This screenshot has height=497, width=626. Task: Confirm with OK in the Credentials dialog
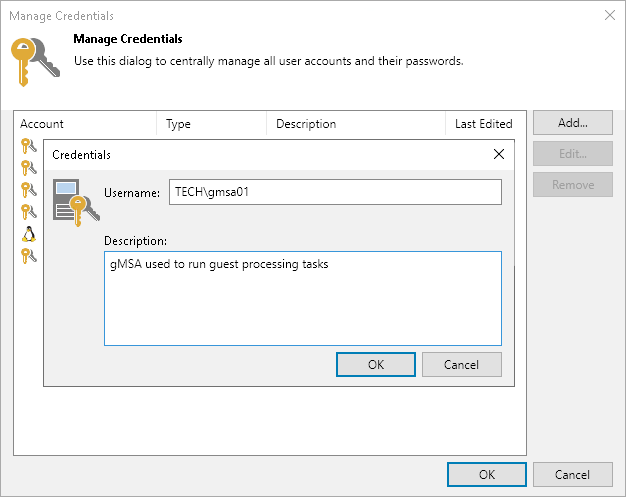(376, 364)
